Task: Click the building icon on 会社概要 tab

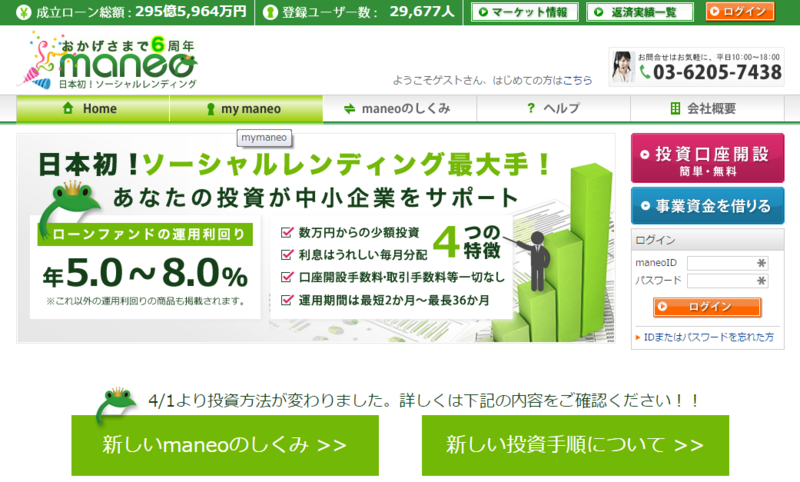Action: (x=675, y=108)
